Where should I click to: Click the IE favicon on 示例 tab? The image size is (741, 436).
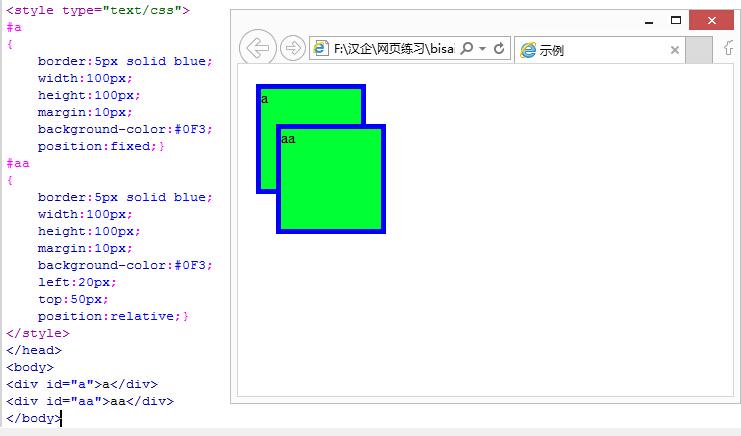click(528, 50)
